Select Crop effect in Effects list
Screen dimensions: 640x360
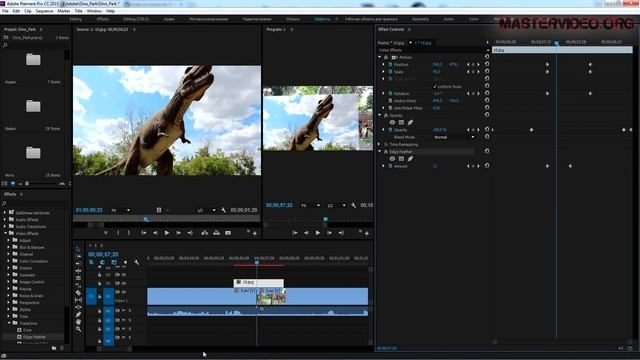click(27, 330)
